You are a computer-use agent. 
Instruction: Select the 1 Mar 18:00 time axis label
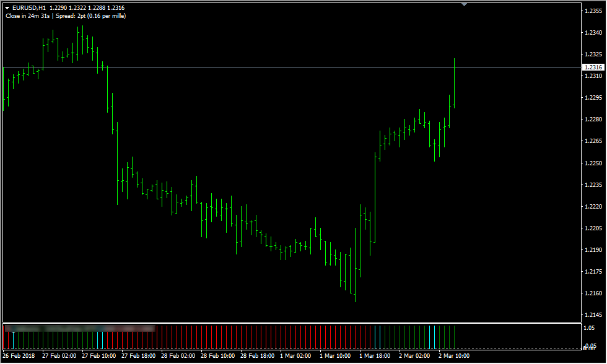point(375,356)
